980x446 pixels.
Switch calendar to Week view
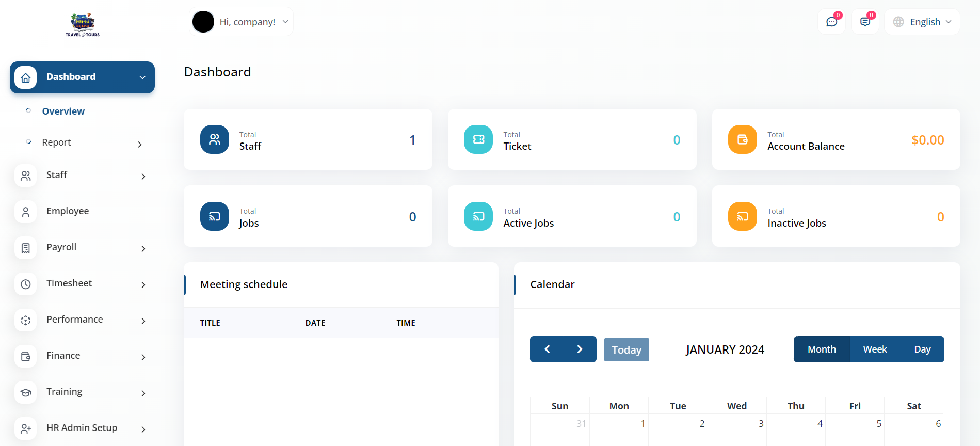tap(875, 349)
